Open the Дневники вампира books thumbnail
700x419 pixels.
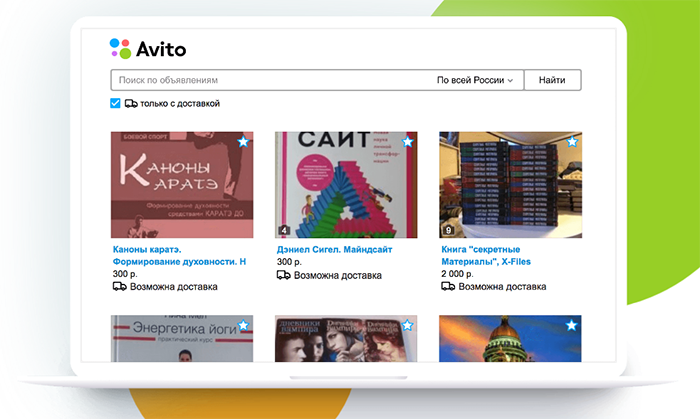click(x=346, y=340)
